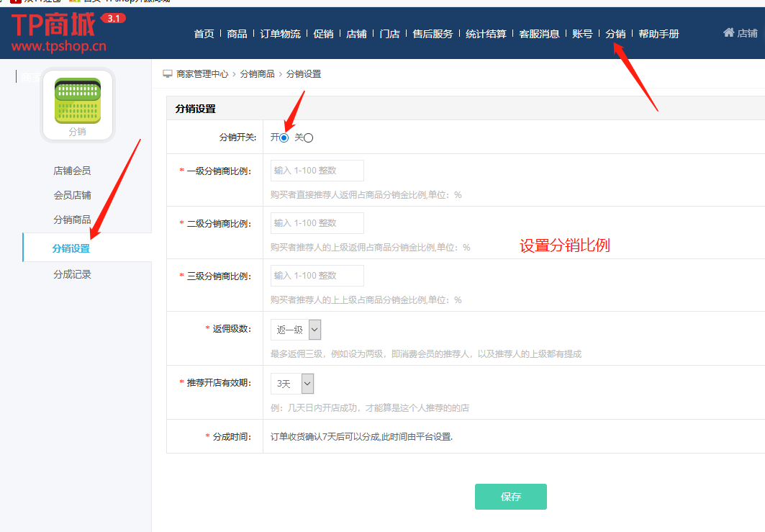Screen dimensions: 765x532
Task: Open 帮助手册 in the top navigation
Action: pyautogui.click(x=658, y=34)
